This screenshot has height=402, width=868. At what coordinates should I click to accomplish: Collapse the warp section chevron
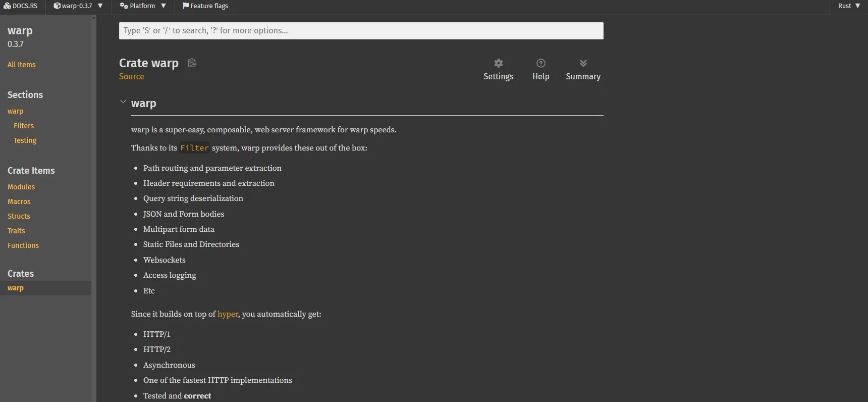[123, 102]
